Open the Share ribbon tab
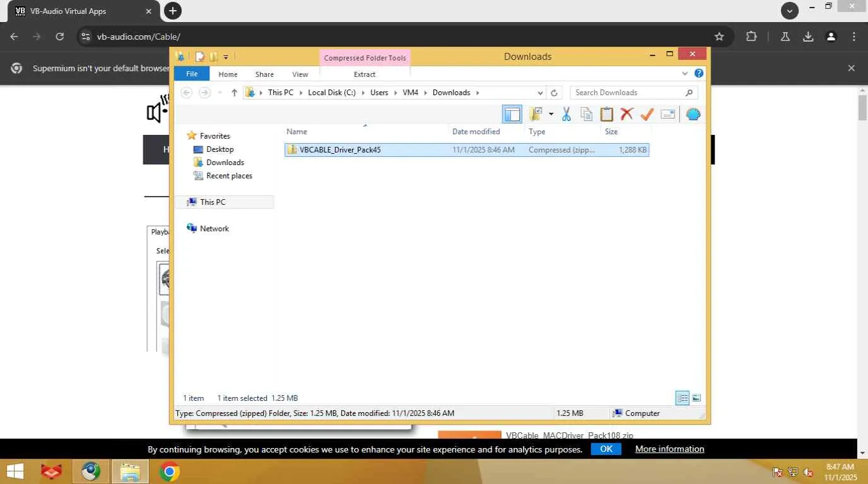Screen dimensions: 868x484 click(x=264, y=74)
